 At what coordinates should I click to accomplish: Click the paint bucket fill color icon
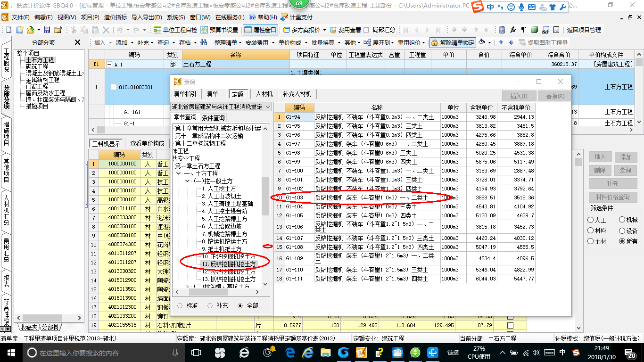tap(482, 42)
